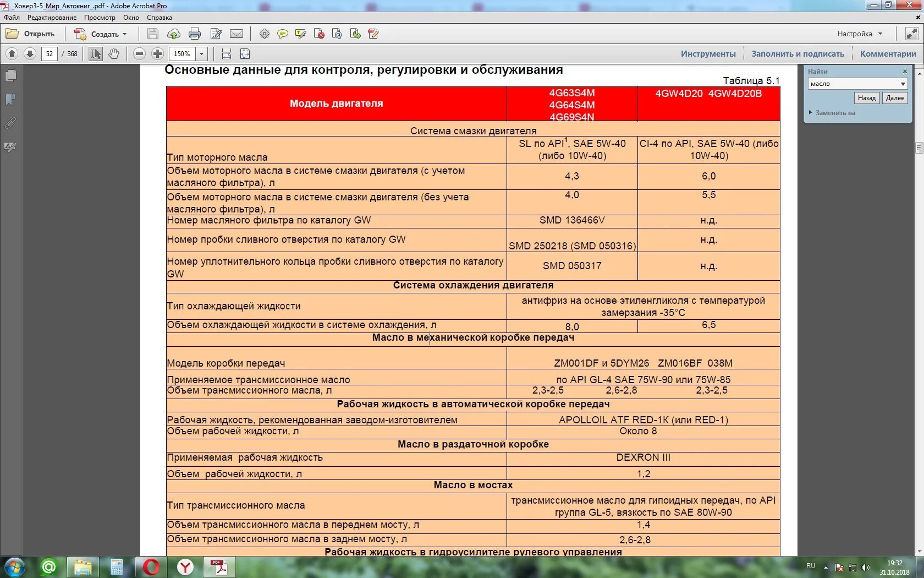Open the Справка menu
This screenshot has width=924, height=578.
[x=159, y=18]
